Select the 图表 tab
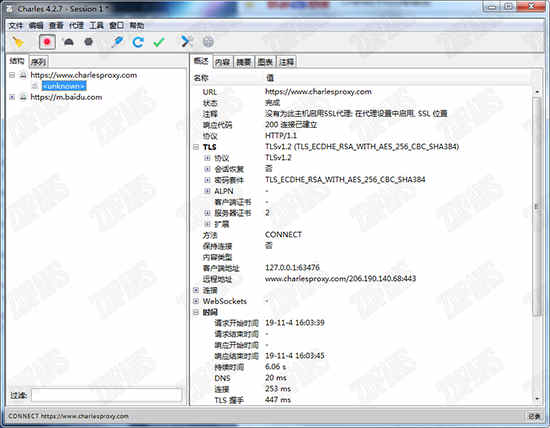Viewport: 550px width, 428px height. 265,62
